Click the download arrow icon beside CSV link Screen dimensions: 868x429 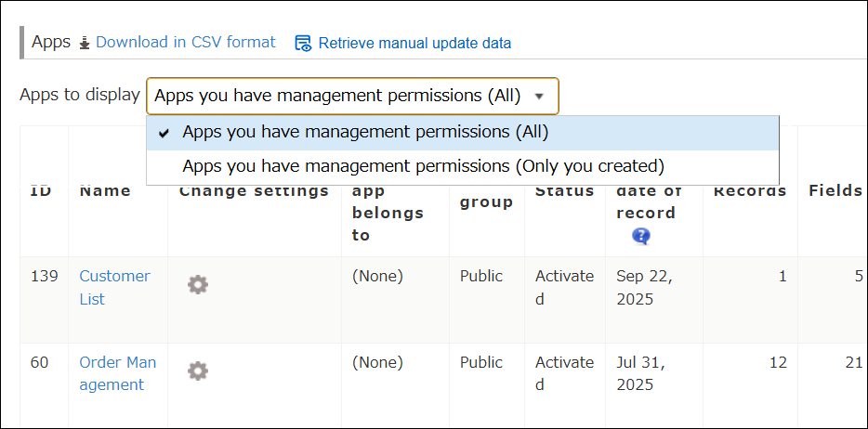click(x=85, y=43)
